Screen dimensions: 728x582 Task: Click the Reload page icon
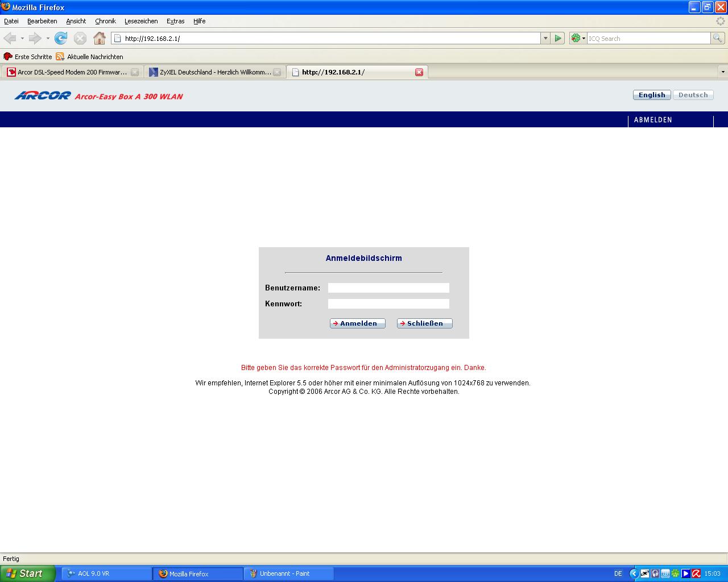61,38
